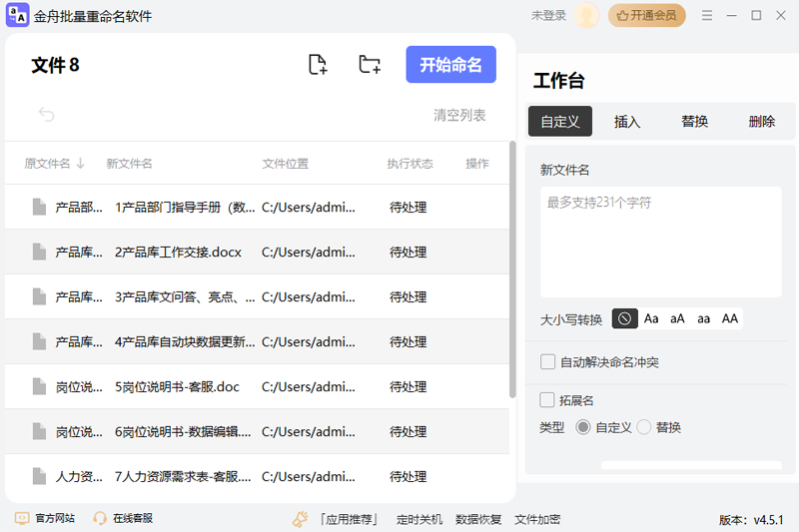This screenshot has width=799, height=532.
Task: Select the 替换 radio button under 类型
Action: point(644,427)
